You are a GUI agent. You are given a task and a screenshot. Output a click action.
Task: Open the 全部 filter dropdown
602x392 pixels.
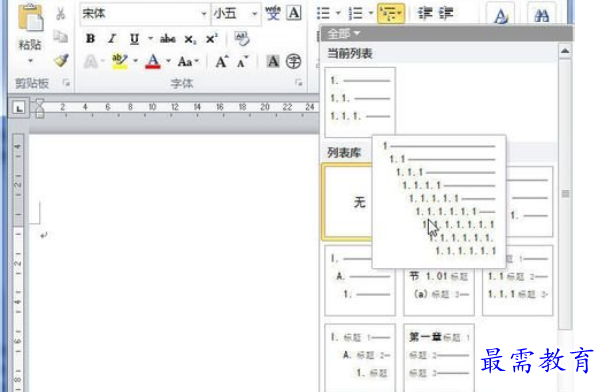(344, 34)
